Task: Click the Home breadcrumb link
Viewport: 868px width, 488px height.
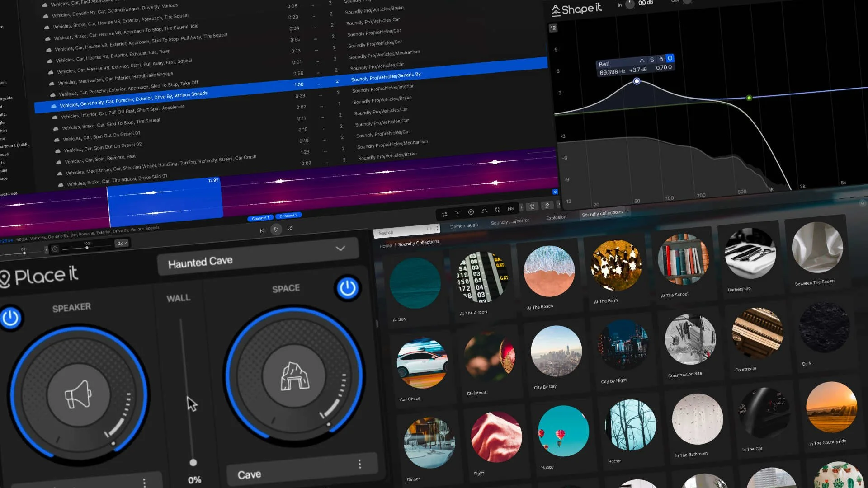Action: (385, 246)
